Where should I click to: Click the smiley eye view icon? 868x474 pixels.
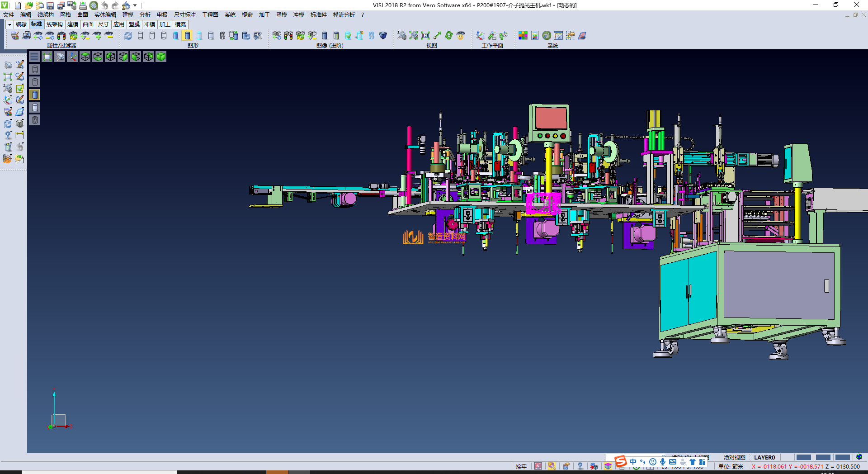[461, 36]
